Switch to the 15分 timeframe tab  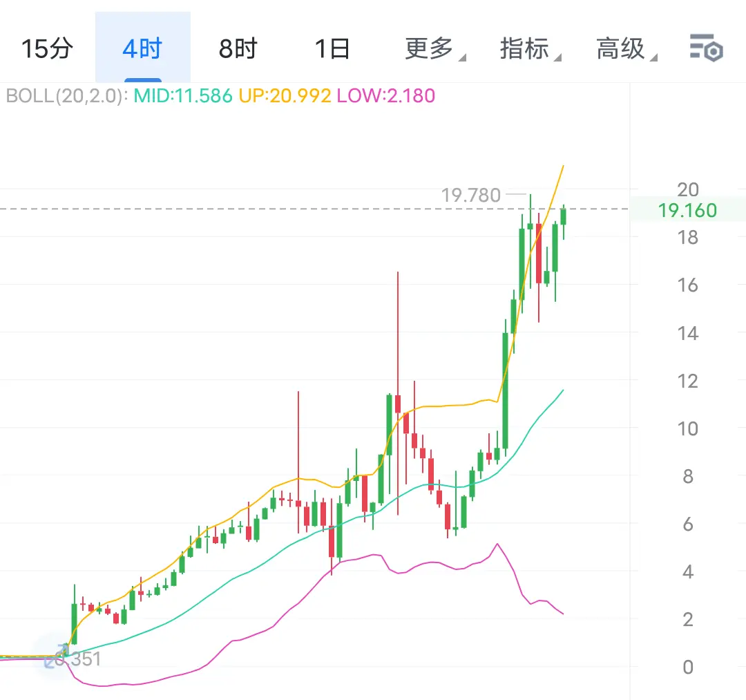point(47,48)
